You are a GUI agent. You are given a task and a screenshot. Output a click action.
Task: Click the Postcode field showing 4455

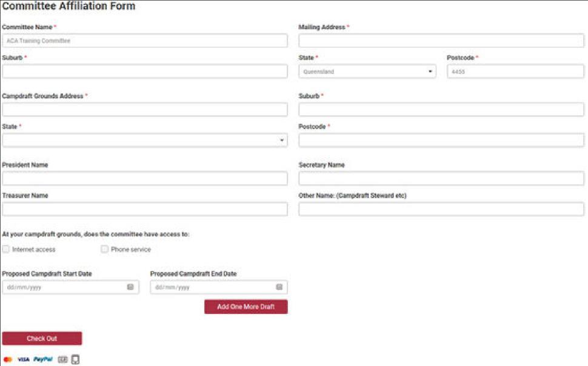coord(515,72)
